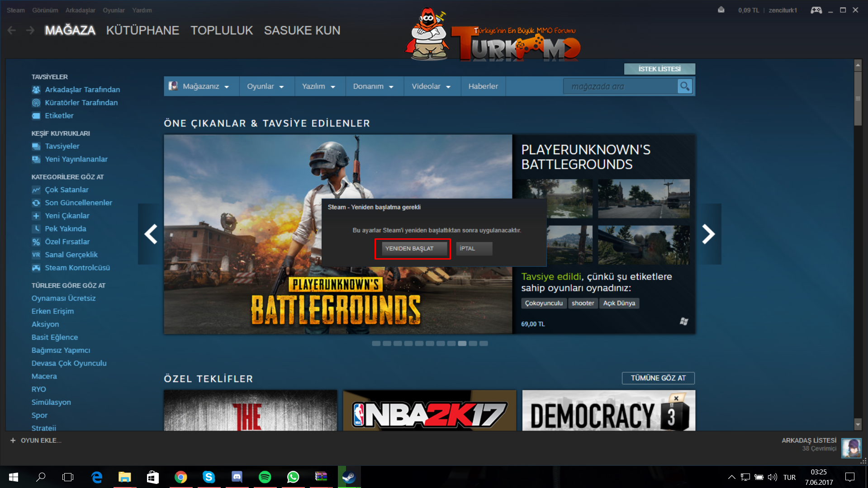This screenshot has height=488, width=868.
Task: Open the Arkadaşlar menu
Action: pyautogui.click(x=80, y=10)
